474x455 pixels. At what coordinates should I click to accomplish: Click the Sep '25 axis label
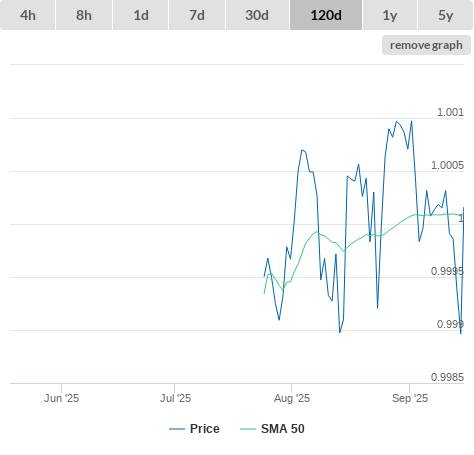click(x=410, y=398)
